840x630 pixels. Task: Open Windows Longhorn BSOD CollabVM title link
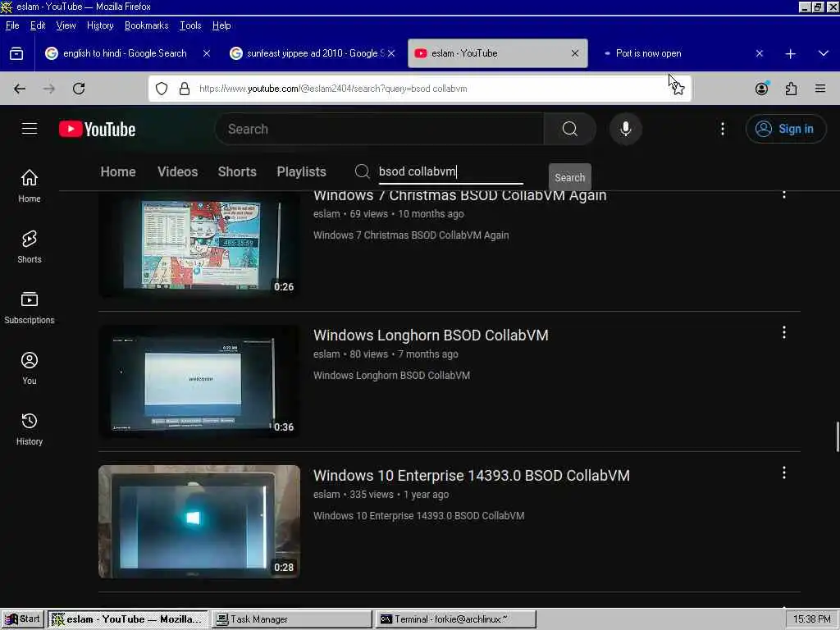431,336
